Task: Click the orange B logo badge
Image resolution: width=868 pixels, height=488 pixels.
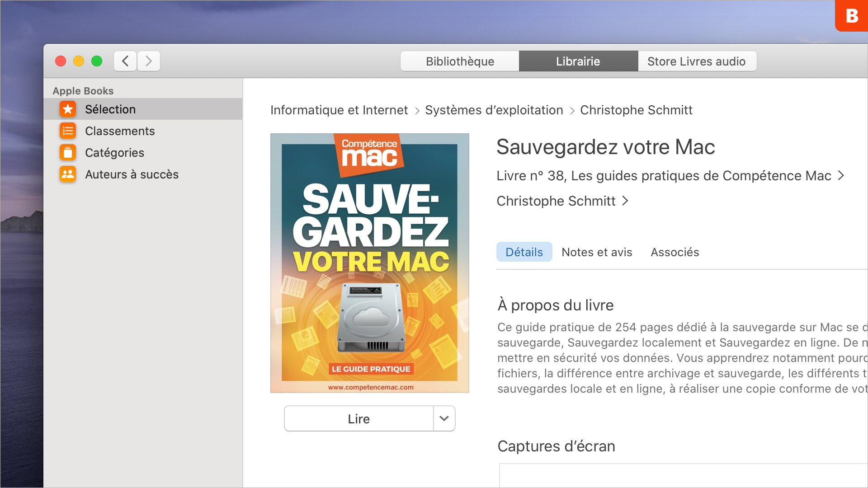Action: pyautogui.click(x=852, y=16)
